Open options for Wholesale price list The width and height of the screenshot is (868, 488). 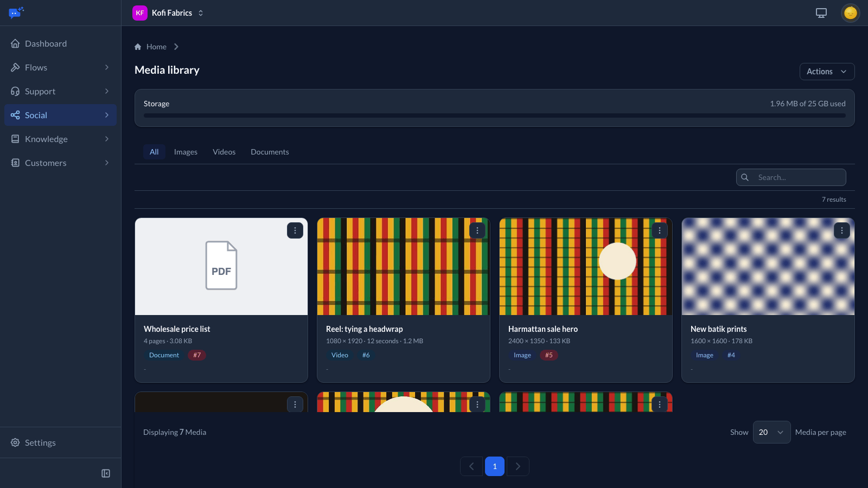(x=295, y=230)
